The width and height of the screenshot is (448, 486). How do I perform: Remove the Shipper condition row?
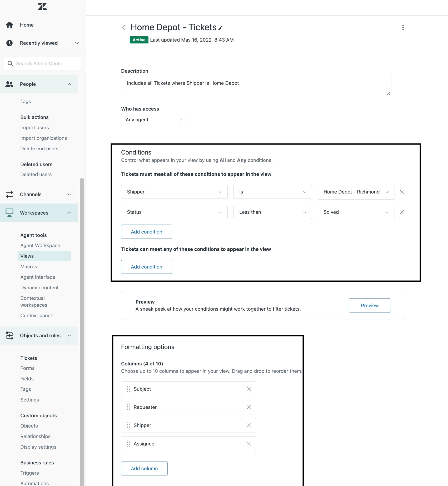pos(402,192)
